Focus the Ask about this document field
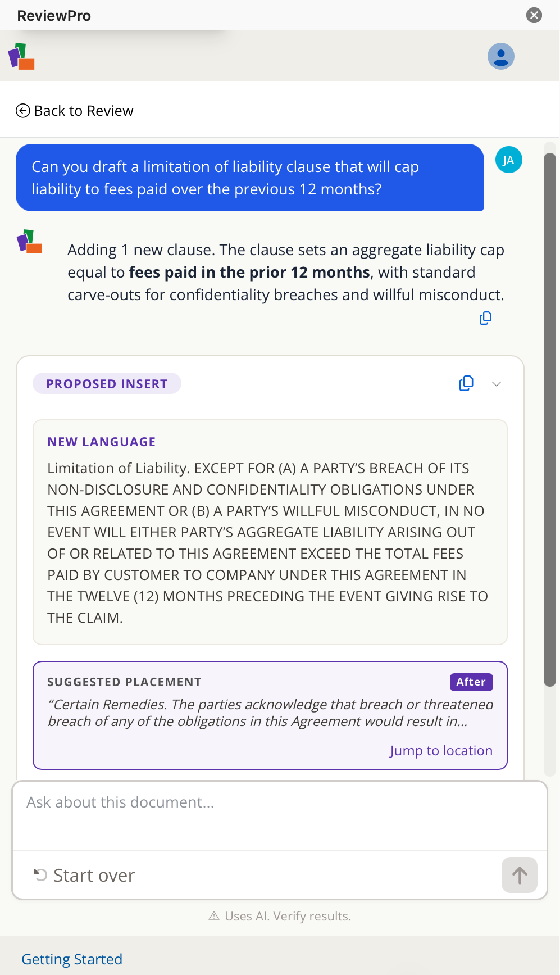This screenshot has height=975, width=560. (x=280, y=815)
